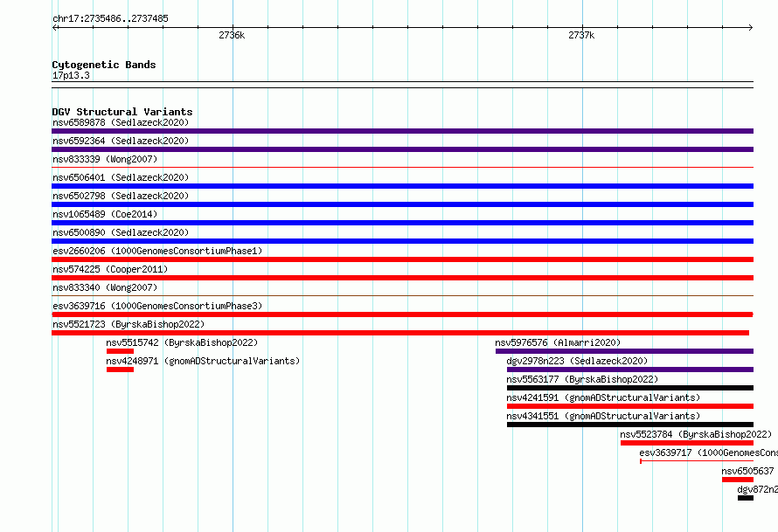This screenshot has width=778, height=532.
Task: Click the nsv5563177 black variant bar
Action: tap(630, 388)
